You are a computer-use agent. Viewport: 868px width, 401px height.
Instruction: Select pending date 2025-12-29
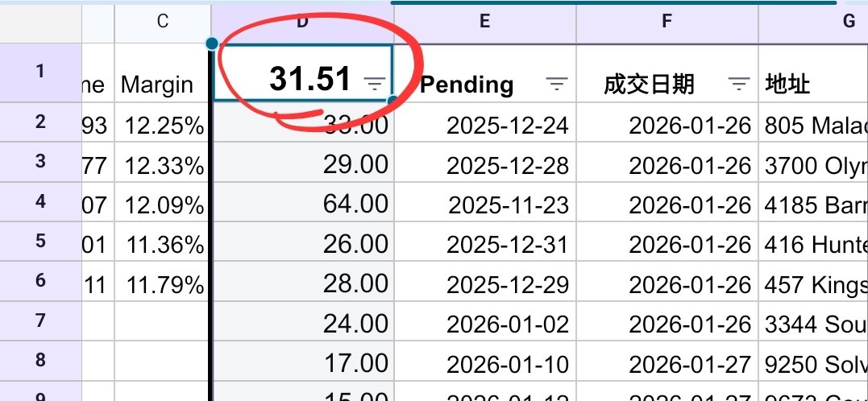point(485,281)
